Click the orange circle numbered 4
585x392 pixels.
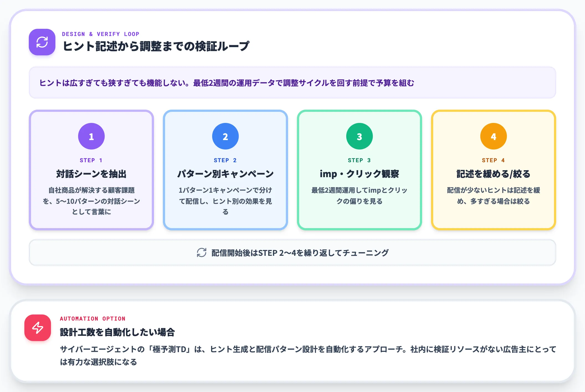tap(494, 136)
